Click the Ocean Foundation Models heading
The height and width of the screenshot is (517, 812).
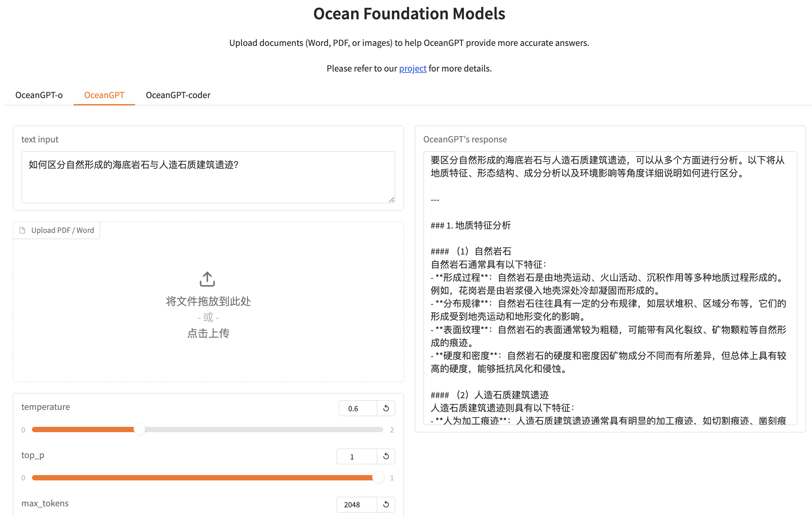click(409, 14)
